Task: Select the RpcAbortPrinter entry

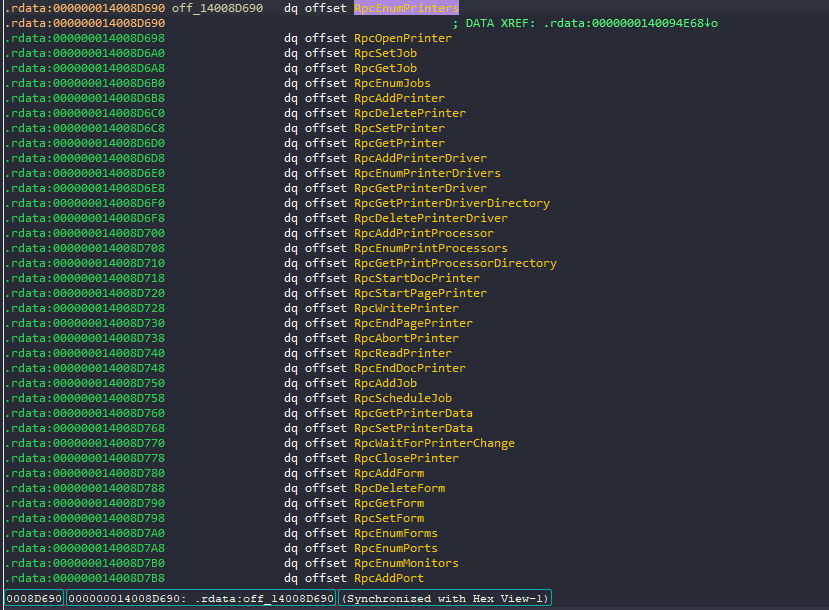Action: point(406,338)
